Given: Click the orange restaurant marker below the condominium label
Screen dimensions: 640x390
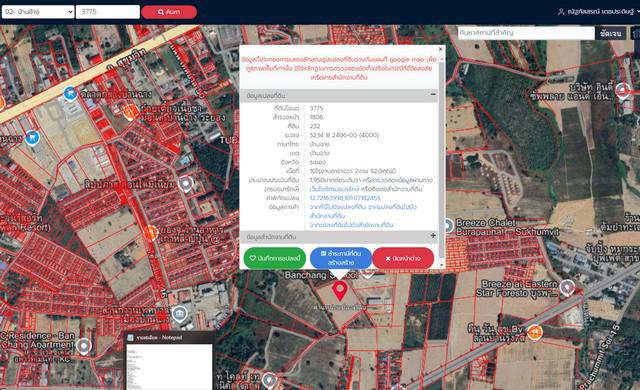Looking at the screenshot, I should (150, 233).
